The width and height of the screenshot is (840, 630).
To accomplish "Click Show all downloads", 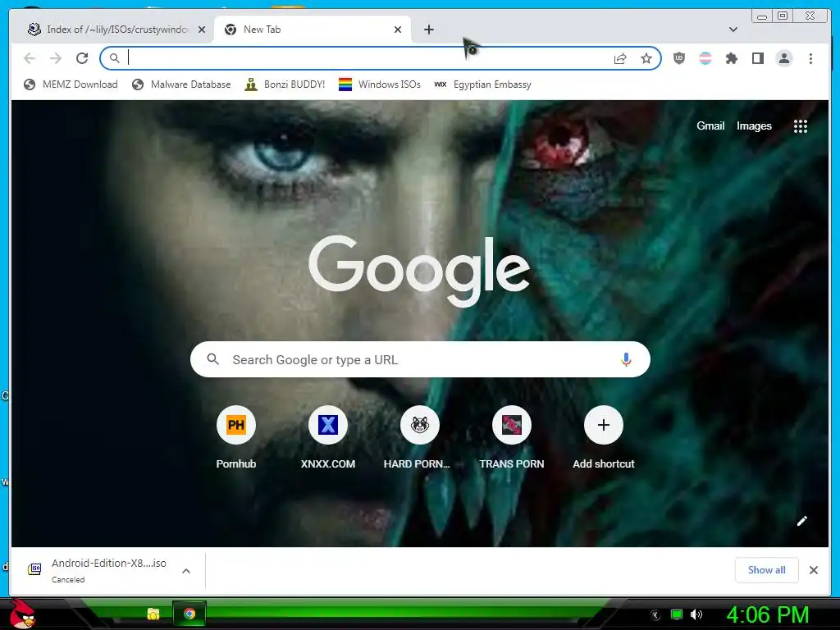I will (x=766, y=570).
